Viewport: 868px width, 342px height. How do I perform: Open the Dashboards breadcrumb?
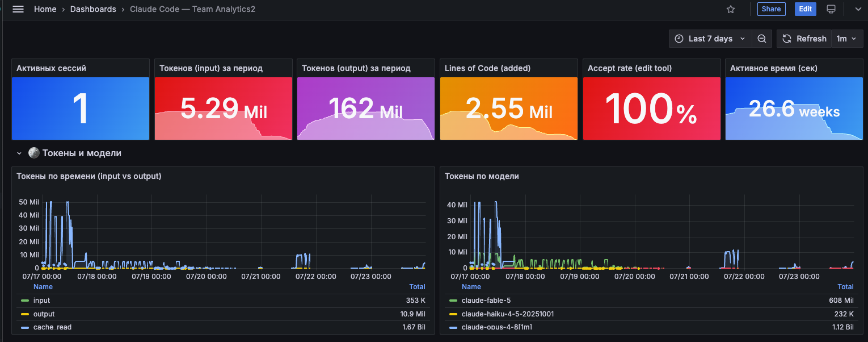point(93,9)
